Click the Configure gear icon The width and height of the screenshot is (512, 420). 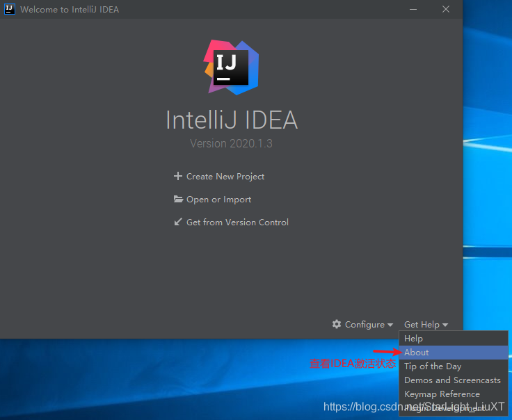point(337,324)
